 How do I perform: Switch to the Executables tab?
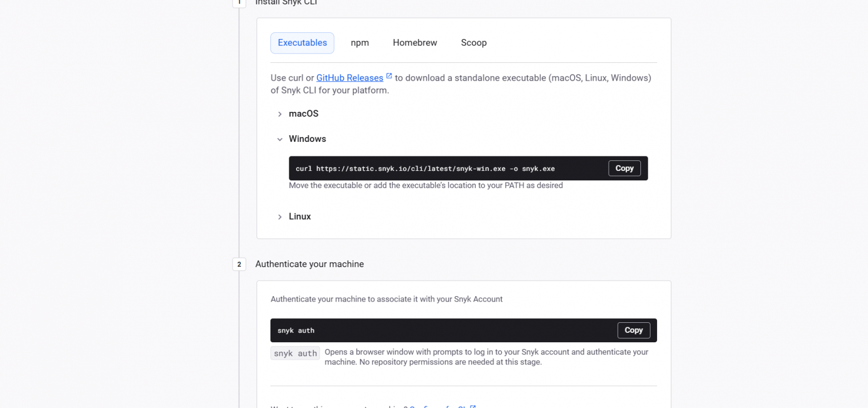pos(302,43)
